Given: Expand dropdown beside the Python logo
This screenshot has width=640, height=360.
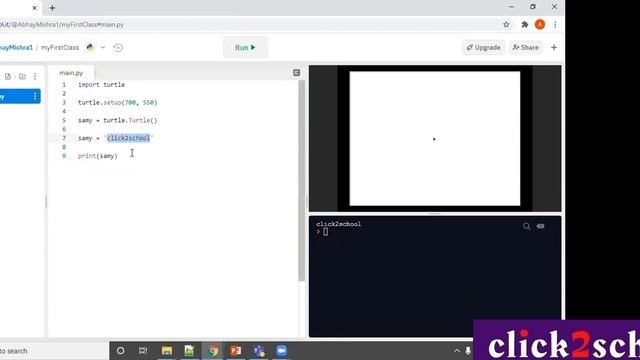Looking at the screenshot, I should click(x=103, y=47).
